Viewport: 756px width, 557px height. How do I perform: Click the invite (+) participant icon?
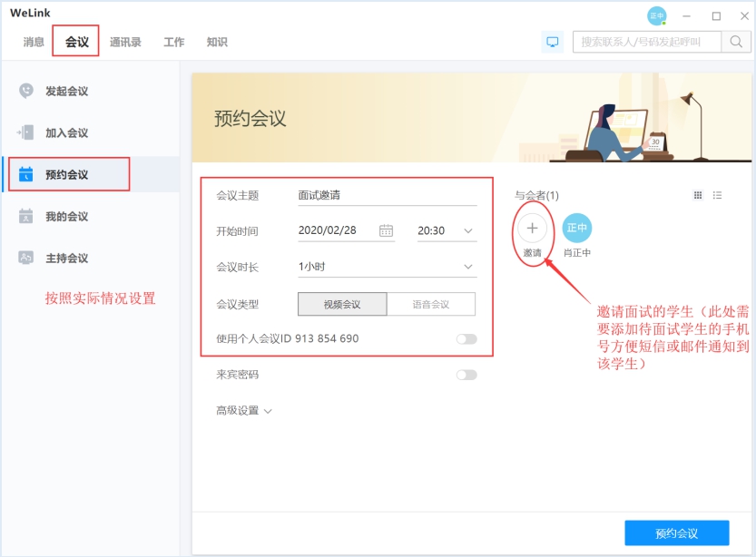(x=531, y=229)
